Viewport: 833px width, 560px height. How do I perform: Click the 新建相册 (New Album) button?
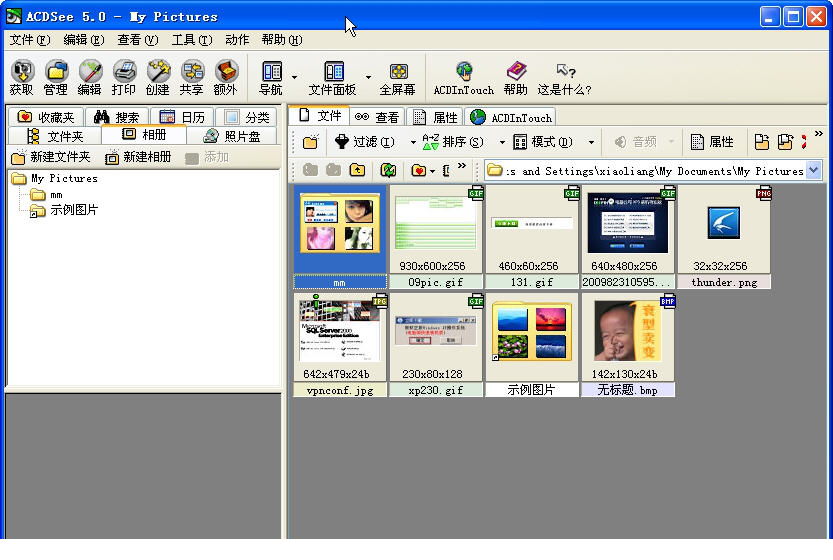click(x=138, y=157)
